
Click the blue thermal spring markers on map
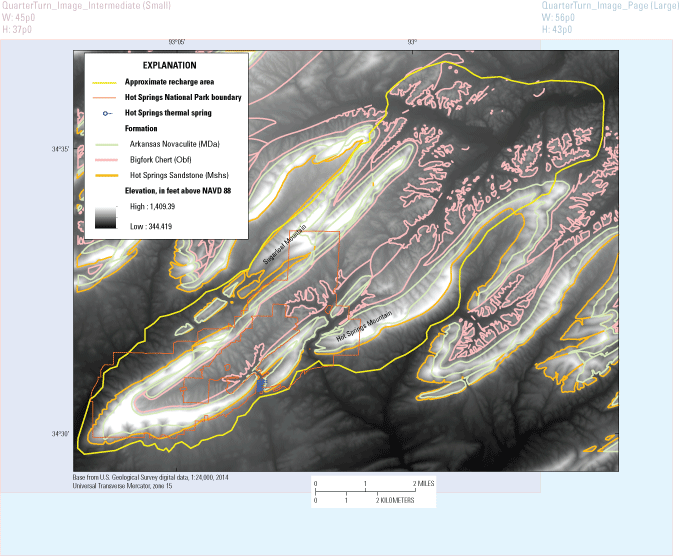pos(263,383)
